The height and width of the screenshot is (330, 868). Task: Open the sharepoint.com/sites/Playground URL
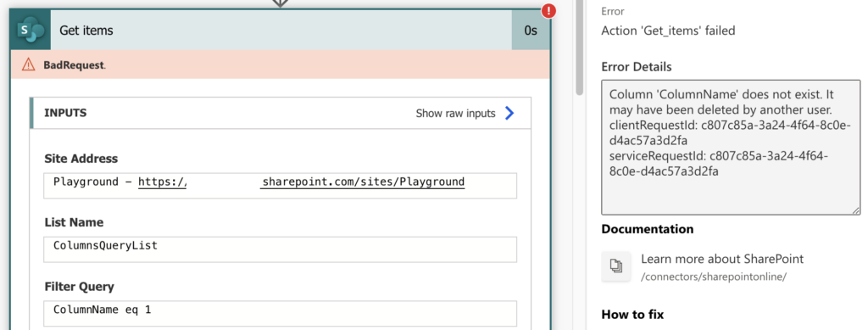363,182
